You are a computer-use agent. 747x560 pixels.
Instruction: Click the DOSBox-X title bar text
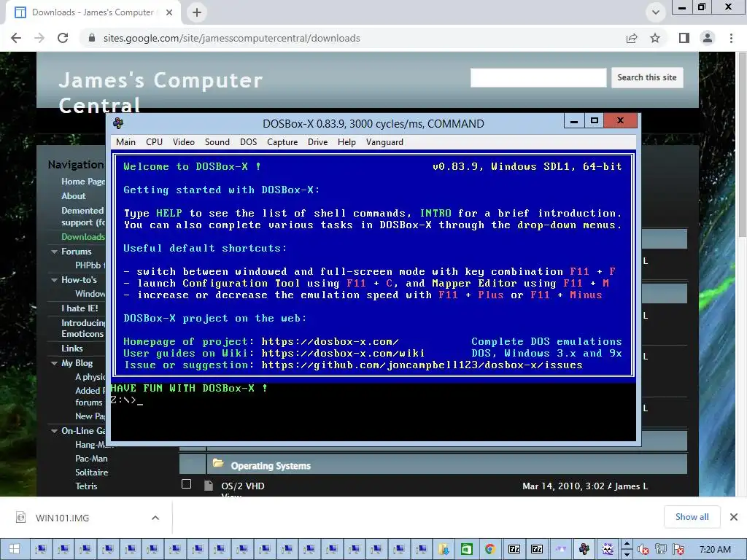[x=373, y=124]
